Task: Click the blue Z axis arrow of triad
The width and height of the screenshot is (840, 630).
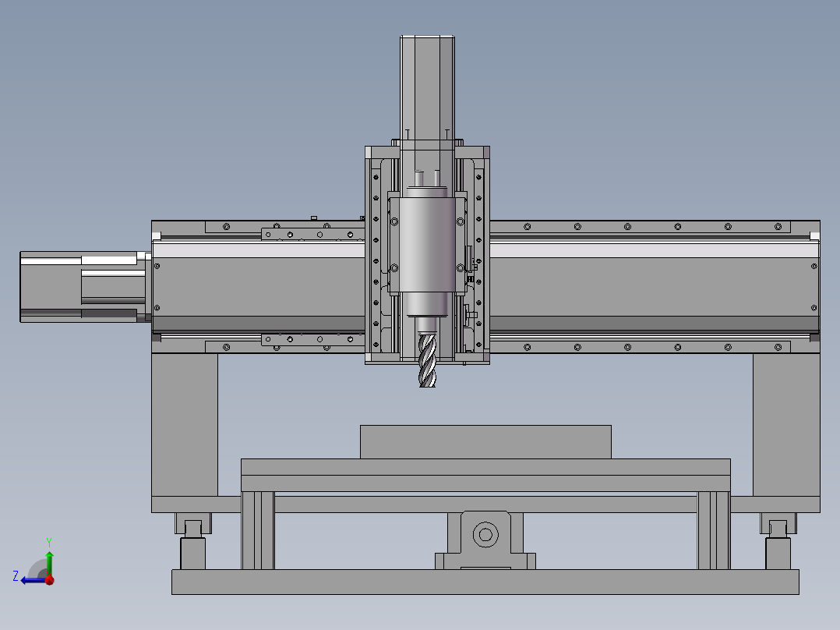Action: [x=32, y=580]
